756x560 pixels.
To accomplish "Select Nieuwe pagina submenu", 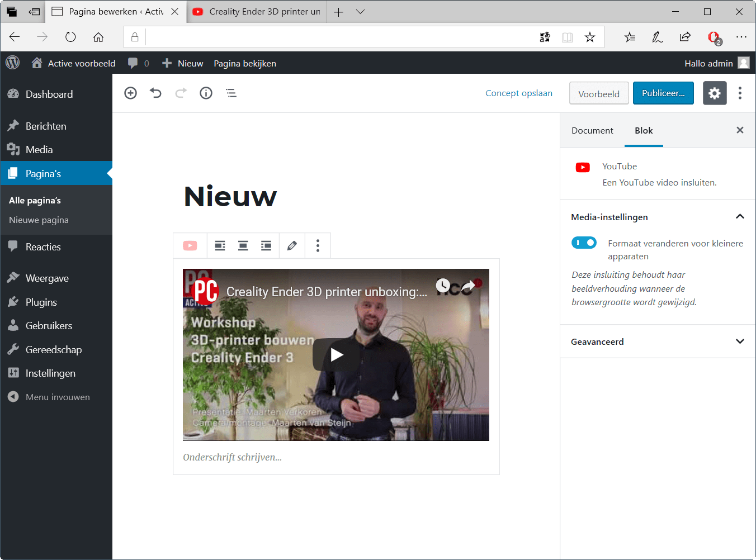I will 39,220.
